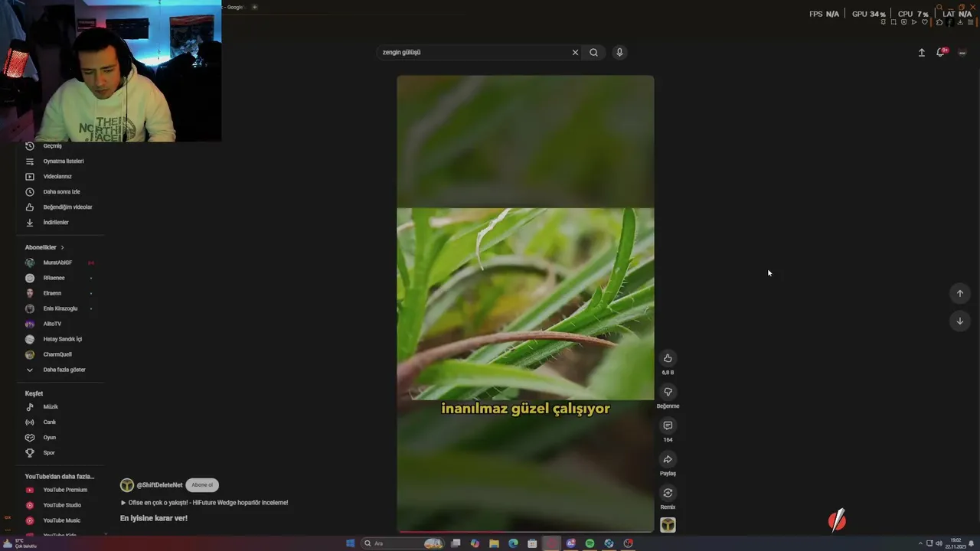Open the browser menu with the three-line icon
Image resolution: width=980 pixels, height=551 pixels.
point(971,22)
